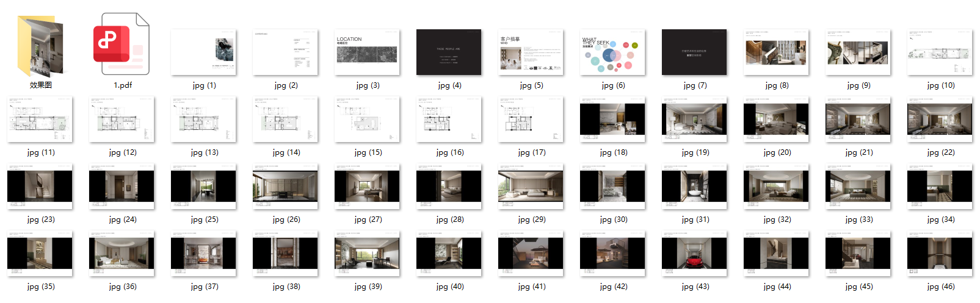
Task: Click the jpg (22) interior render thumbnail
Action: tap(940, 119)
